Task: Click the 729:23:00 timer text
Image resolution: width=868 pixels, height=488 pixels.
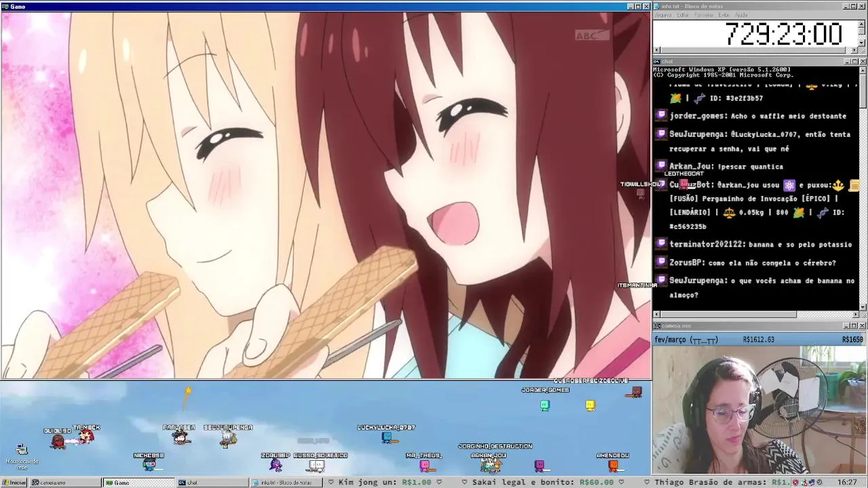Action: click(x=784, y=34)
